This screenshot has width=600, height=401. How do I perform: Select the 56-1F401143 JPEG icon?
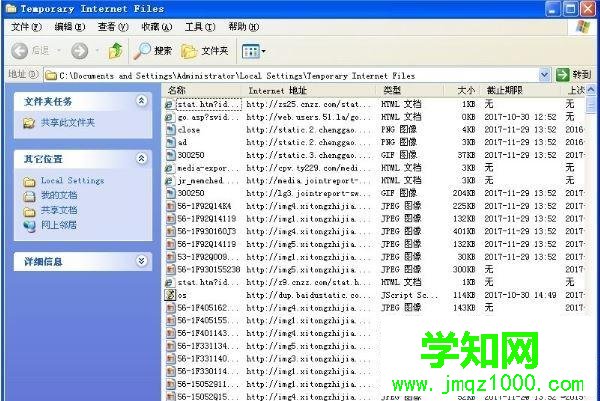pos(170,333)
